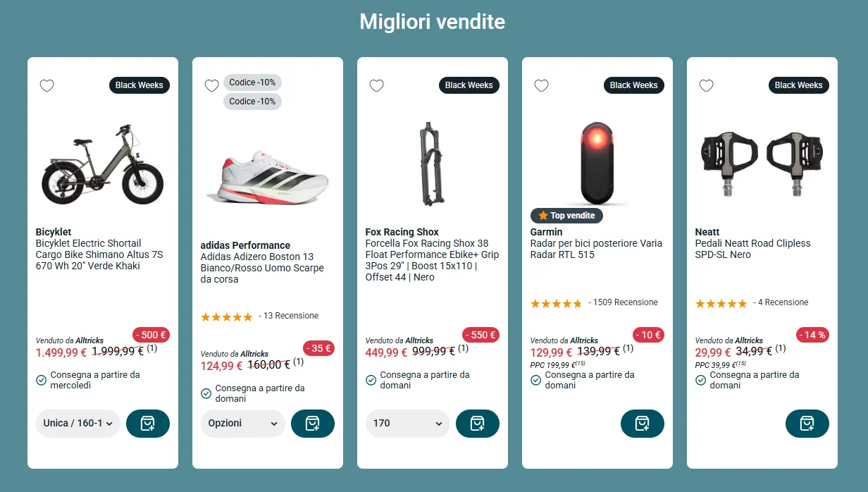Toggle wishlist heart on Adidas shoe card

point(211,86)
